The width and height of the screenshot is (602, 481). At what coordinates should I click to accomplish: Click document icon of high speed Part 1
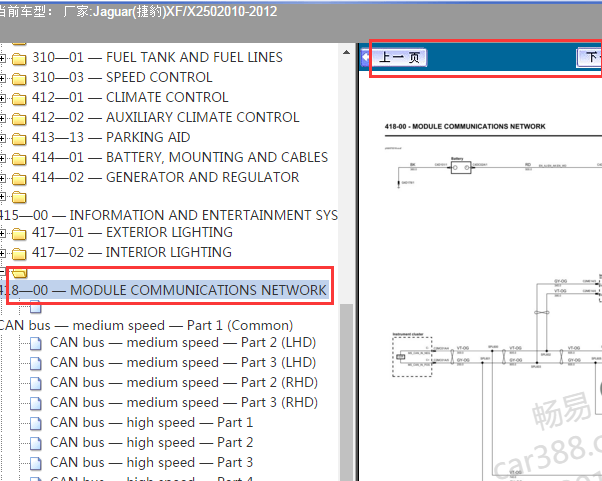pos(36,423)
